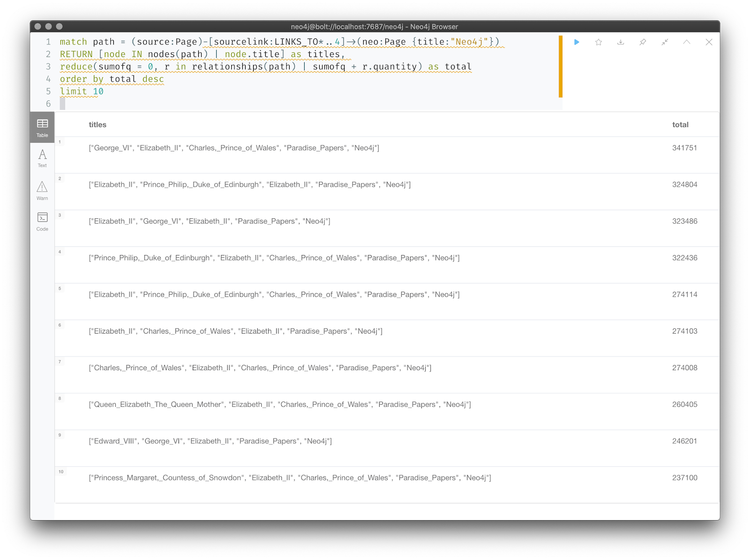750x560 pixels.
Task: Select total value 341751
Action: (684, 148)
